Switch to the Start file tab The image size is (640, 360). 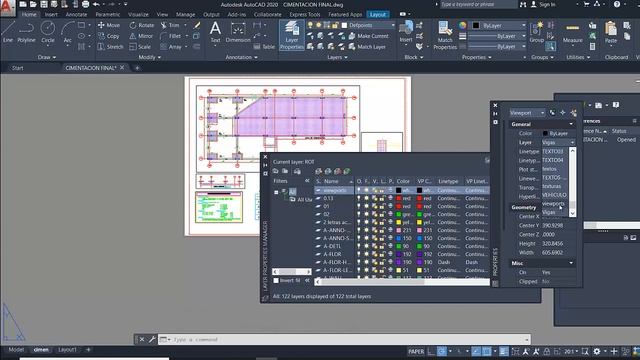[18, 68]
